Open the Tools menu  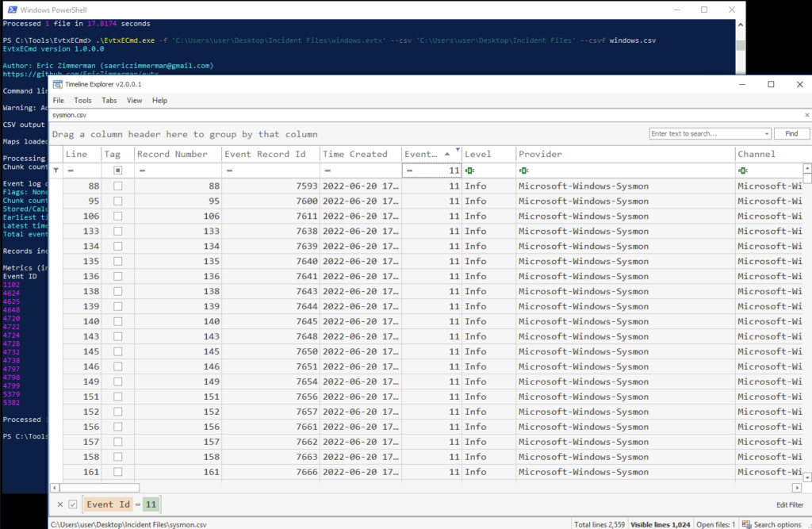(82, 101)
